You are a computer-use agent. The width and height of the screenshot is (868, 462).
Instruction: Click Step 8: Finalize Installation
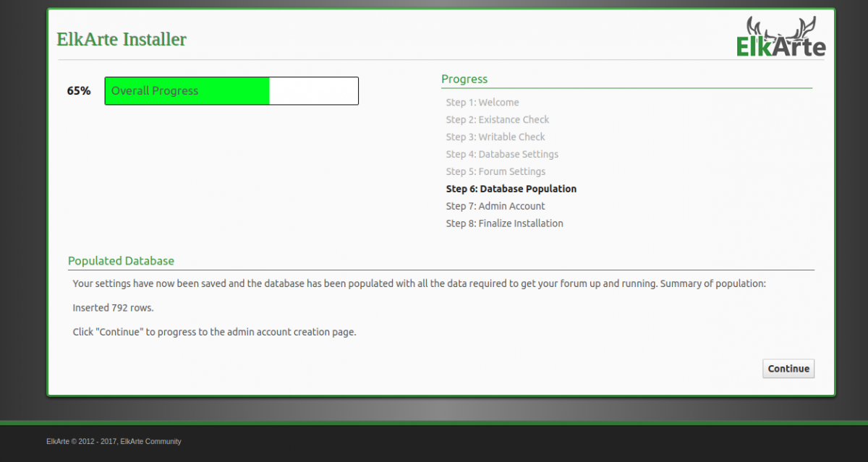pyautogui.click(x=505, y=224)
